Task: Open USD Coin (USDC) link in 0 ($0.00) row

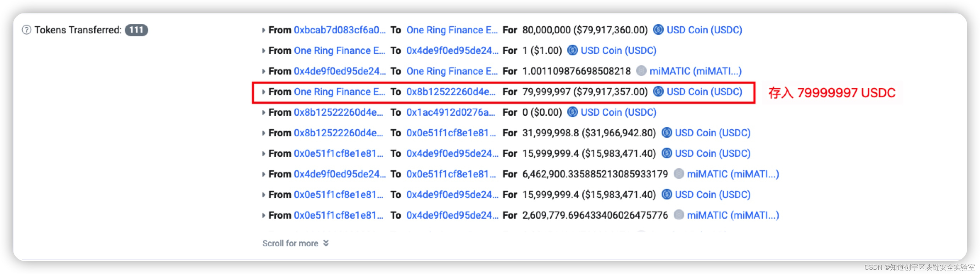Action: pyautogui.click(x=618, y=112)
